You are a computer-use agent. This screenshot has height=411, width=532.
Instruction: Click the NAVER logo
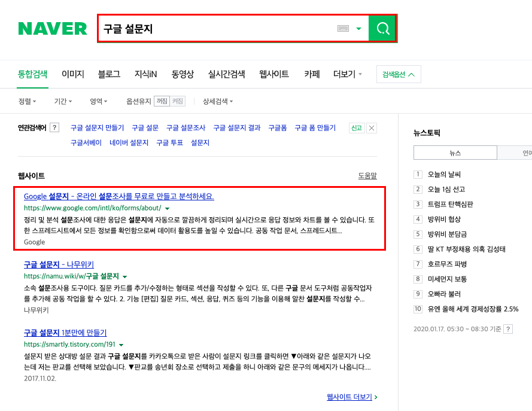tap(53, 29)
